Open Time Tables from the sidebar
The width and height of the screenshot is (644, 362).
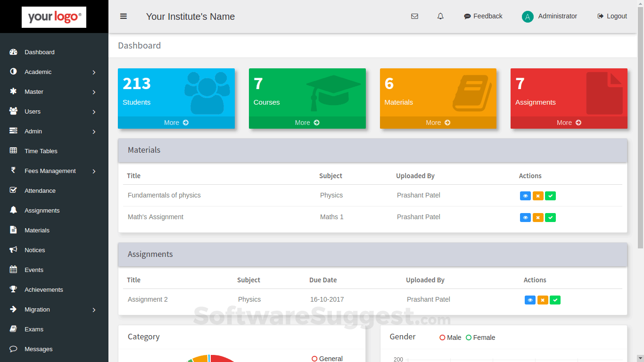coord(41,151)
